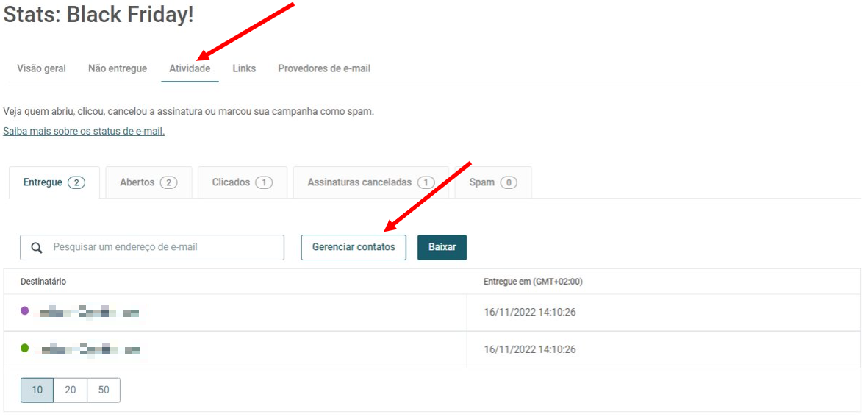The image size is (868, 417).
Task: Download the list with Baixar button
Action: tap(442, 247)
